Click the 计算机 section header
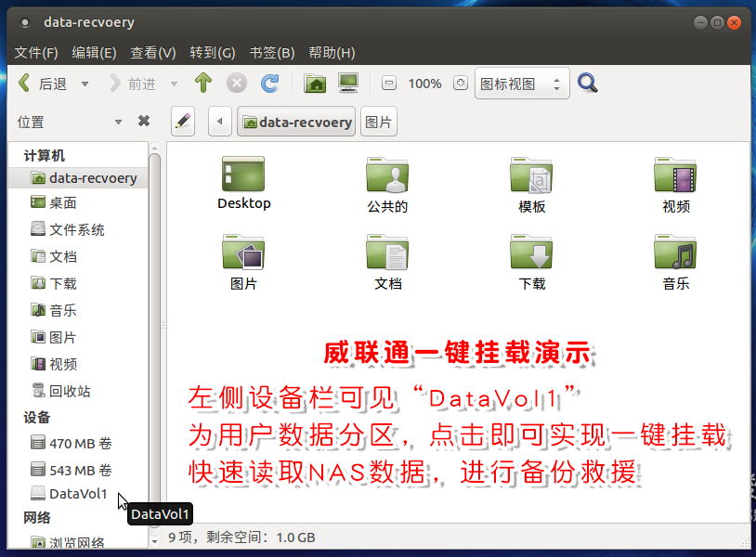This screenshot has width=756, height=557. click(45, 155)
